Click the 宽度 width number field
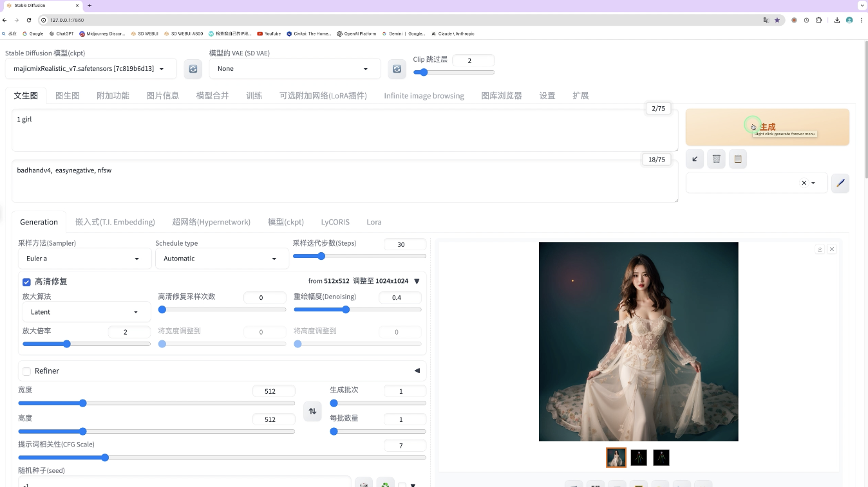The image size is (868, 487). click(274, 391)
